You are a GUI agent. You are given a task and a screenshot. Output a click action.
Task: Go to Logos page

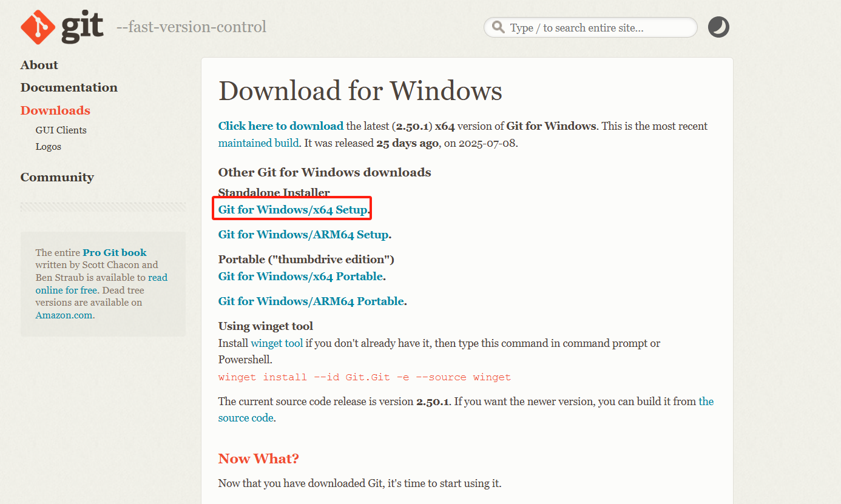pos(48,146)
